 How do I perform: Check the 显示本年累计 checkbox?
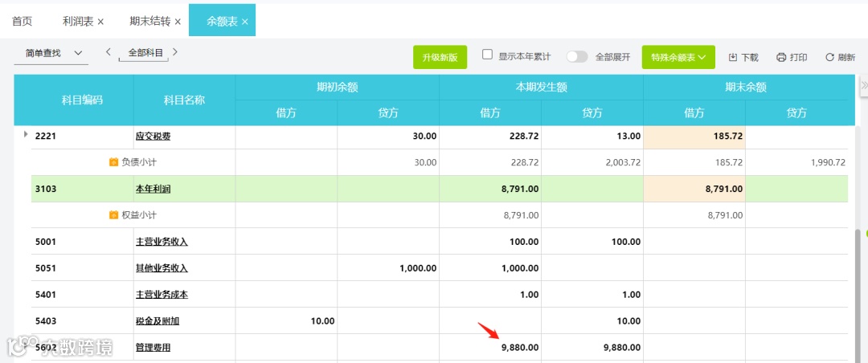tap(487, 55)
